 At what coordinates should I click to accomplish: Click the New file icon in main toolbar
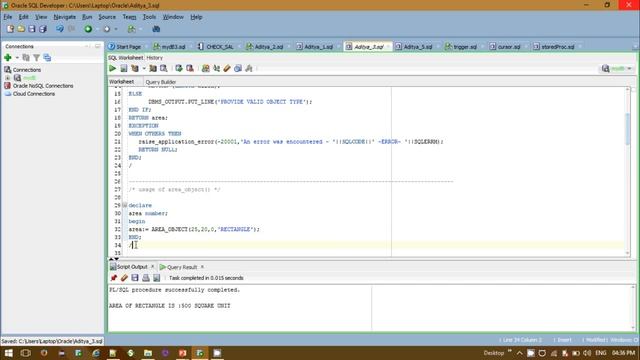pyautogui.click(x=10, y=29)
